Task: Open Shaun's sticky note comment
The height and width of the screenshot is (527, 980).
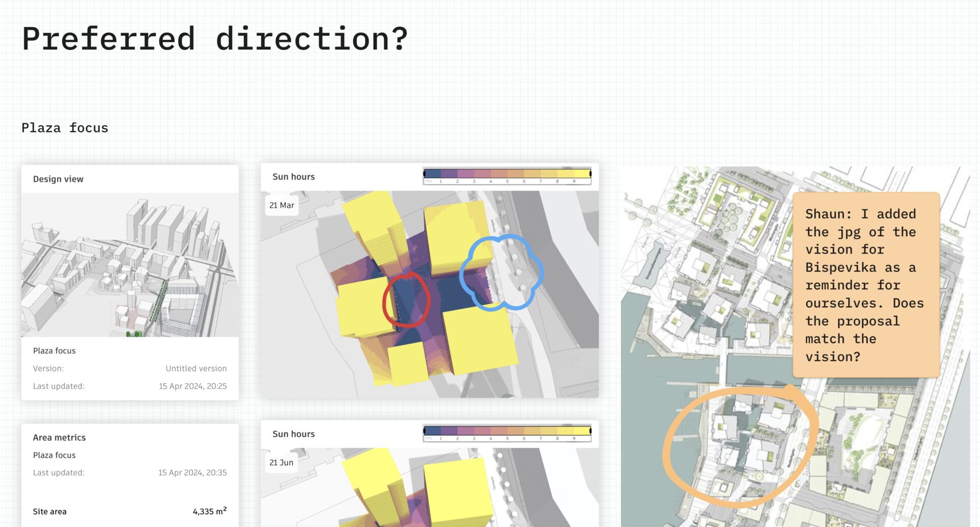Action: pos(866,285)
